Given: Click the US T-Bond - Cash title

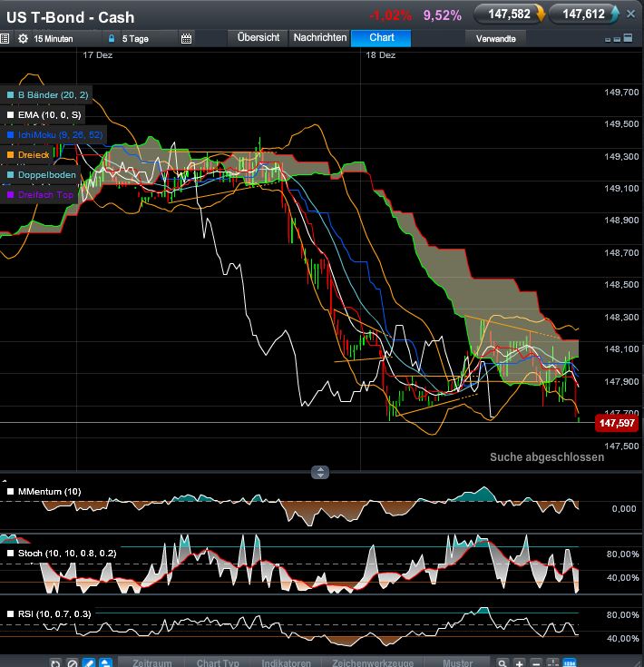Looking at the screenshot, I should [71, 17].
